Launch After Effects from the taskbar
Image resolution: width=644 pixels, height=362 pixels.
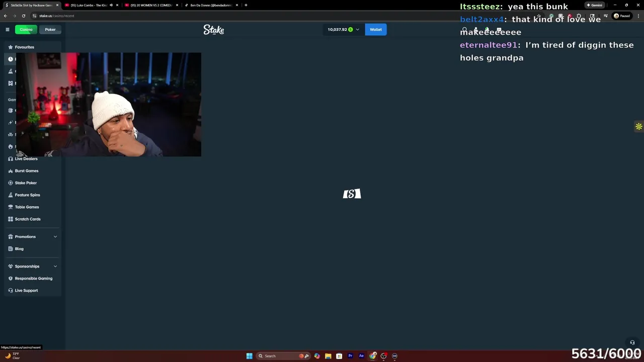coord(361,356)
